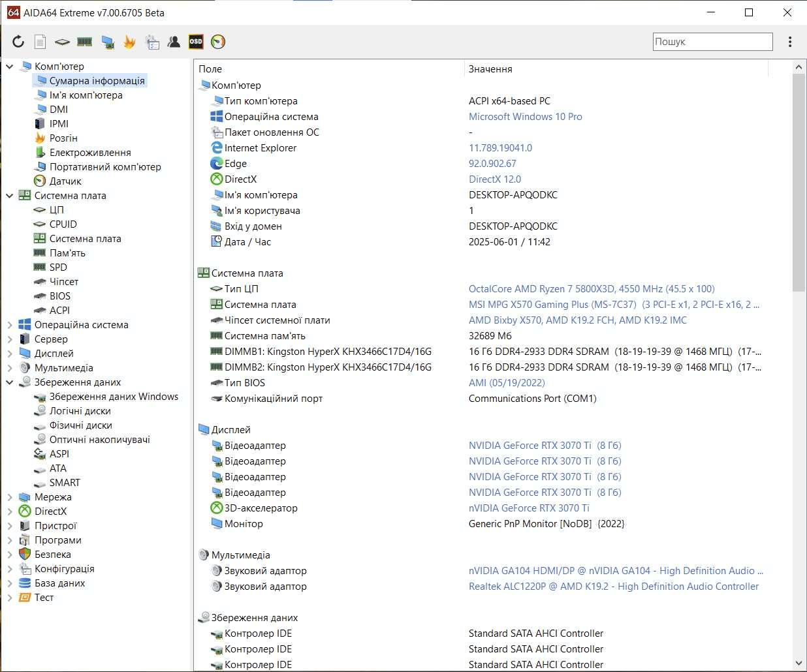Expand the Мультимедіа tree node
Viewport: 807px width, 672px height.
click(x=10, y=367)
